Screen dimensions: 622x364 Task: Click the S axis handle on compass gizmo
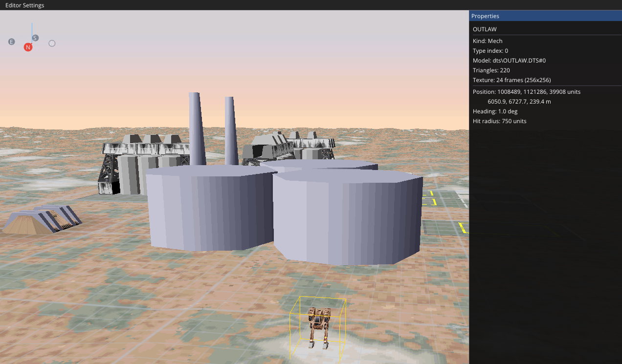(x=35, y=38)
